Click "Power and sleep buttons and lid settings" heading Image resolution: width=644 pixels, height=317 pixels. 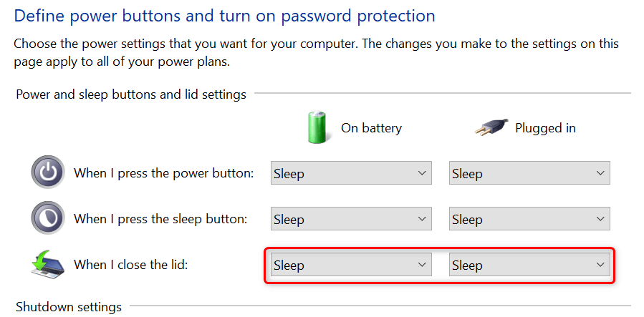(x=131, y=94)
